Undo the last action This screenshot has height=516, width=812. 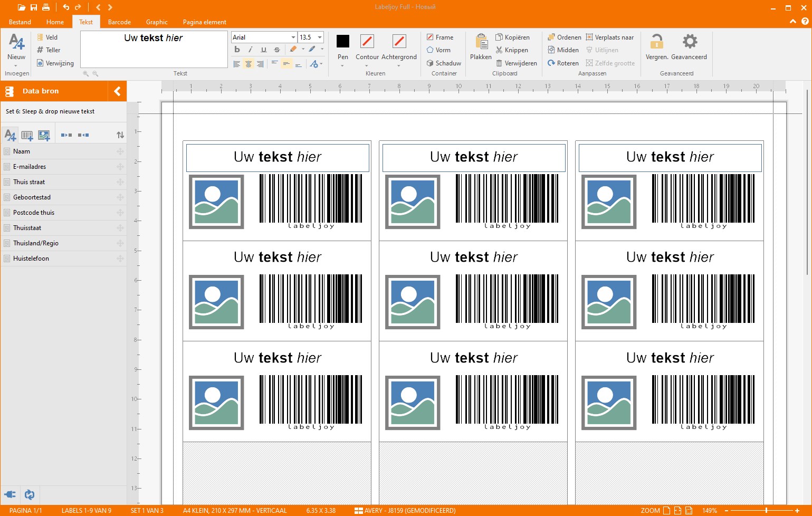point(66,7)
